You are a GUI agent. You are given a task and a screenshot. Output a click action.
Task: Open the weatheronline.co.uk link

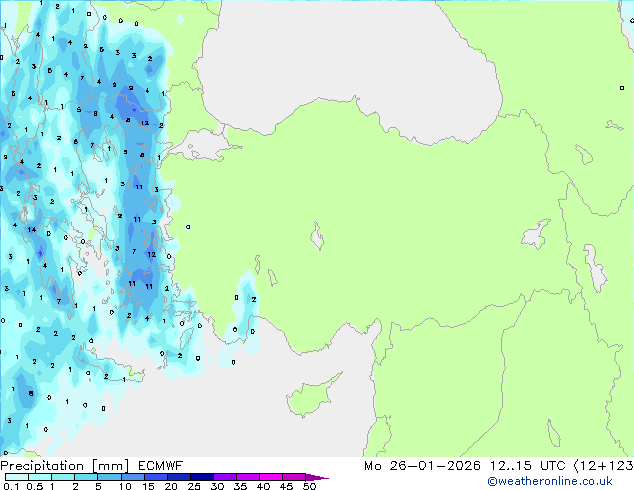pyautogui.click(x=550, y=481)
